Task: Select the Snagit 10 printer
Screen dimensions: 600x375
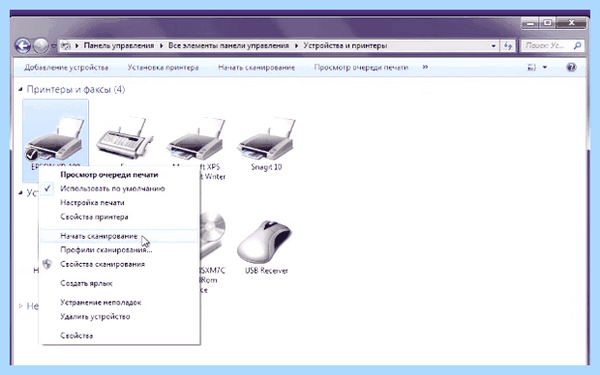Action: click(x=266, y=138)
